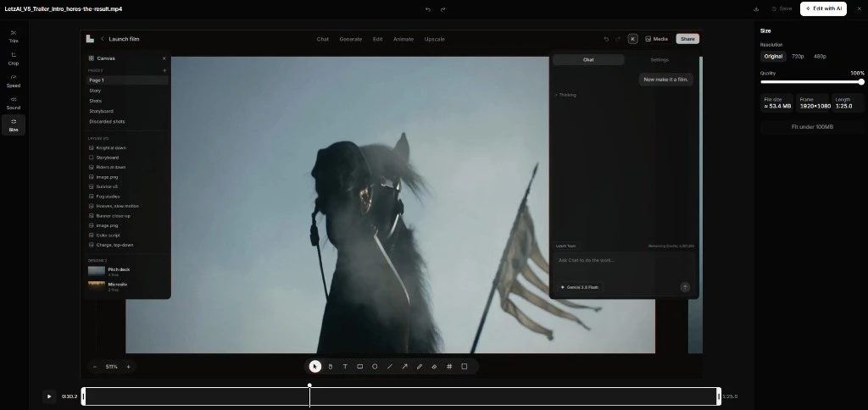
Task: Click the Frame 1920×1080 box
Action: [815, 102]
